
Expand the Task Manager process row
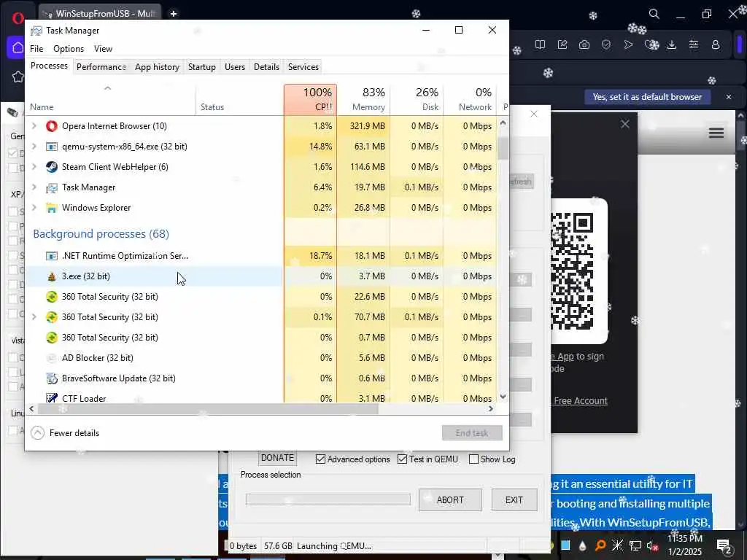tap(34, 187)
